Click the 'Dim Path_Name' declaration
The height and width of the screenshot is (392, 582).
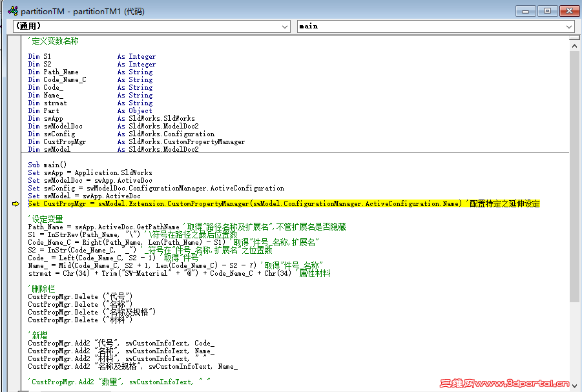tap(90, 72)
